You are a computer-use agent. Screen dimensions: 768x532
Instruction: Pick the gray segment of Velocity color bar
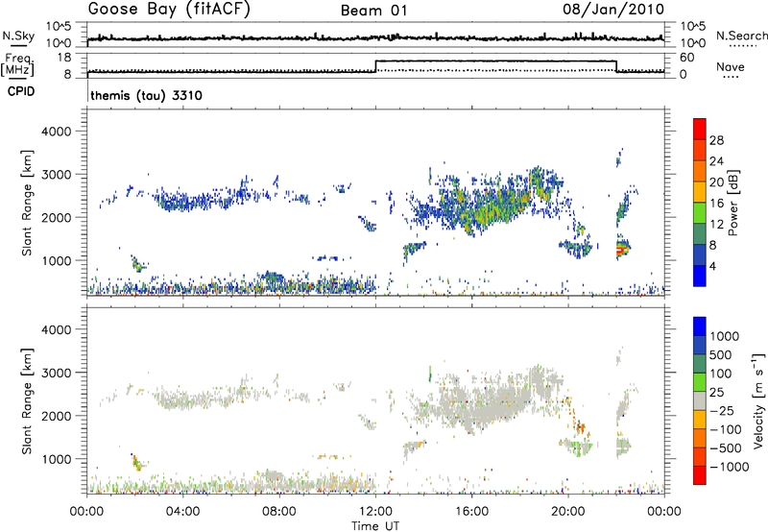tap(700, 401)
